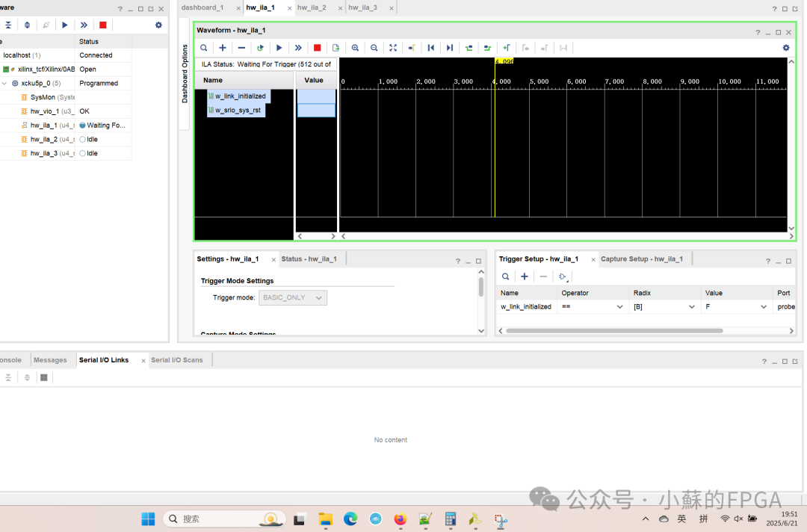Select the w_srio_sys_rst signal in waveform
The image size is (807, 532).
(x=236, y=109)
